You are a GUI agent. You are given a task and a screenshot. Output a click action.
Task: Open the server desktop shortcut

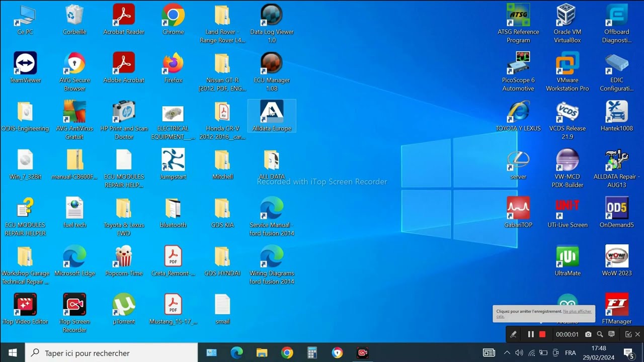[x=518, y=164]
